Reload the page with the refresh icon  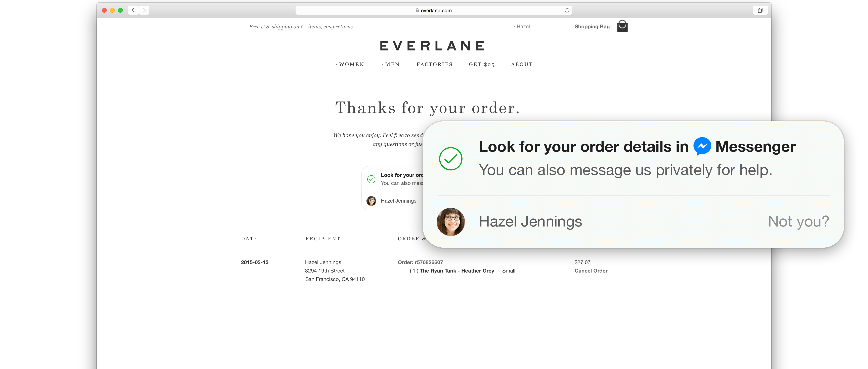[x=567, y=10]
